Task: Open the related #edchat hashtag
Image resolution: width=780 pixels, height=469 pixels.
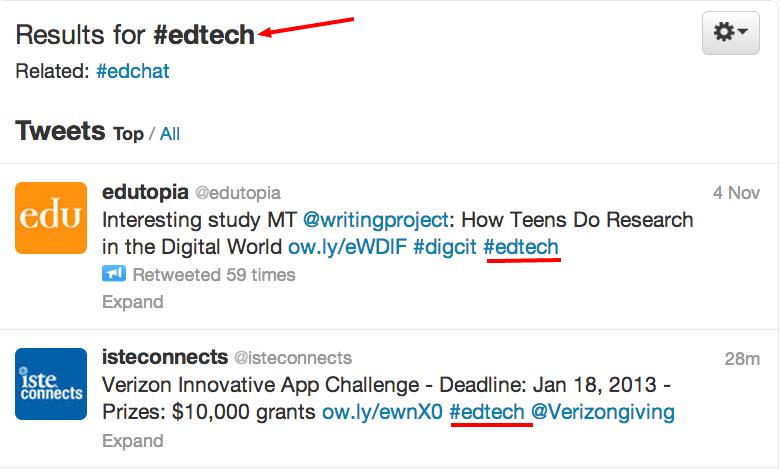Action: [x=133, y=71]
